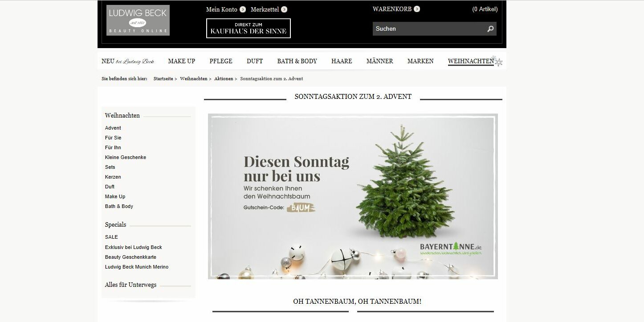Select the SALE link under Specials
Viewport: 644px width, 322px height.
111,237
